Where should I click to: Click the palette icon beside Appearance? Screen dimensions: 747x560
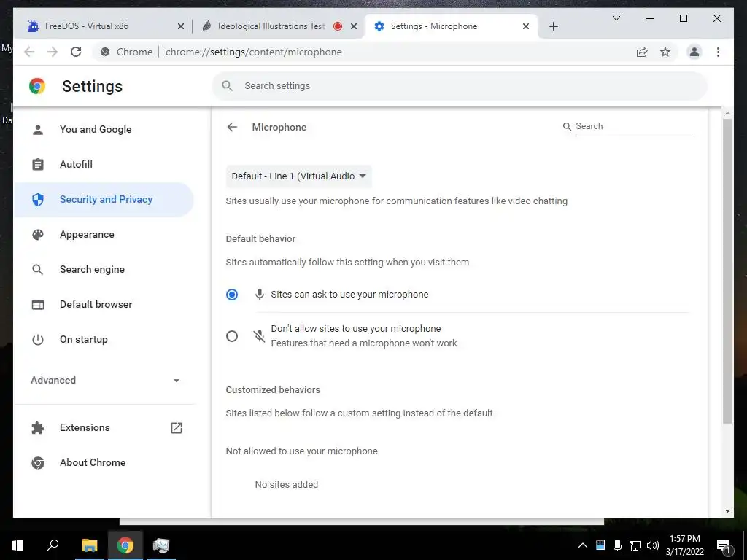tap(38, 234)
